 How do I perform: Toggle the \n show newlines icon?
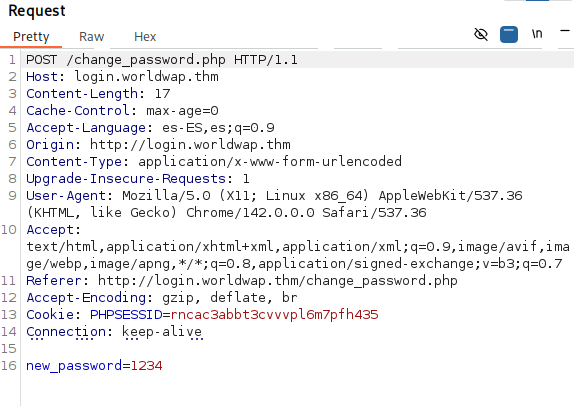click(x=537, y=34)
